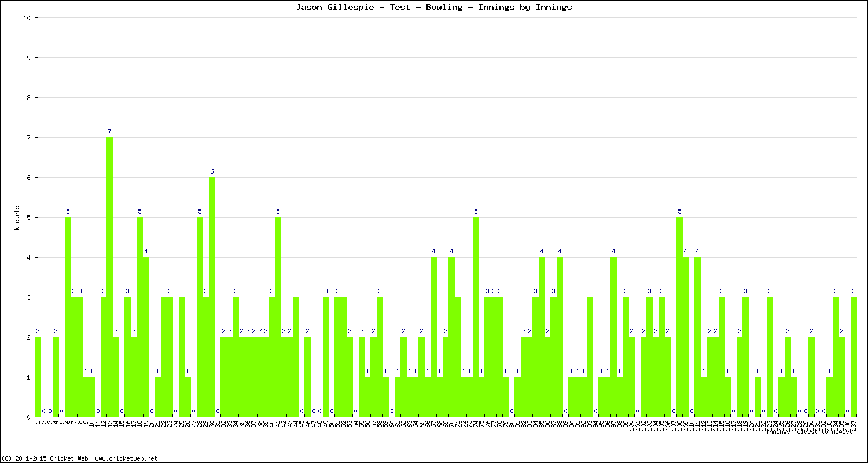Click the 4-wicket bar at innings 111

tap(697, 337)
